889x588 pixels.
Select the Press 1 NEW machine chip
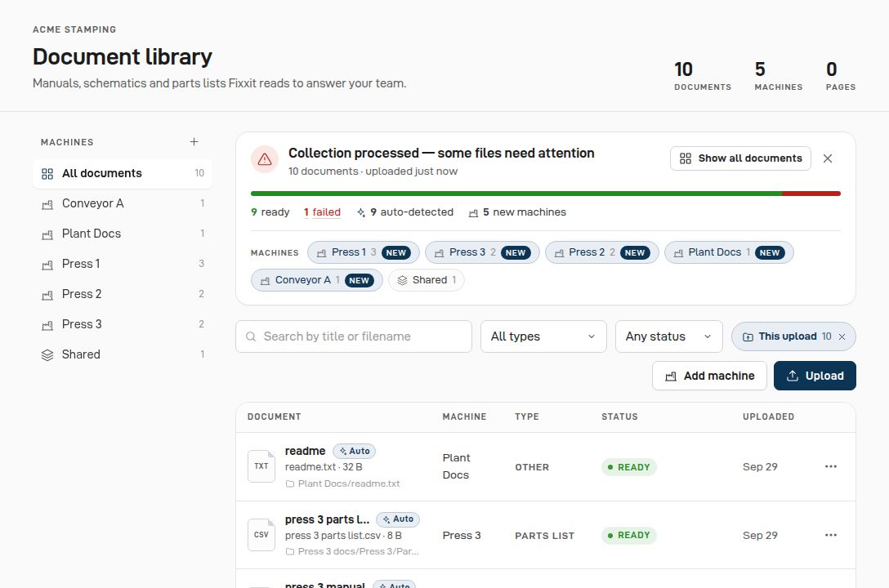(x=364, y=252)
